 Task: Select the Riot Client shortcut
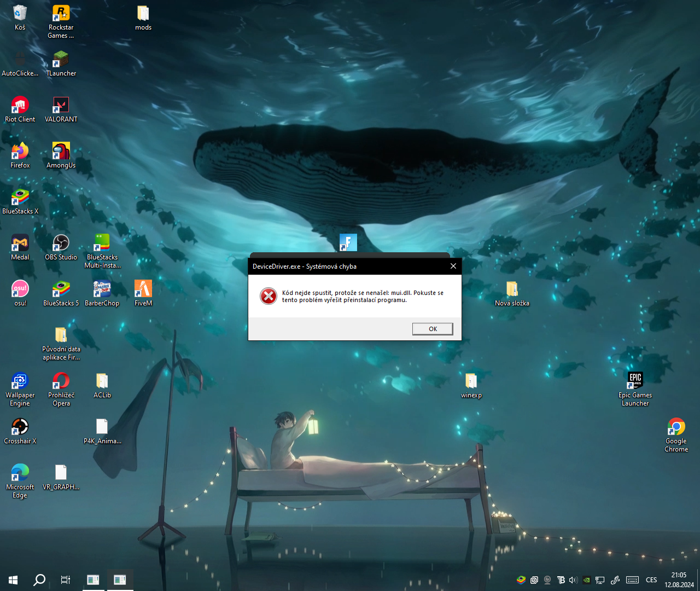[x=20, y=109]
